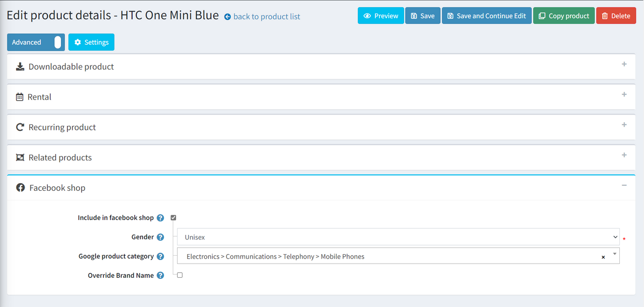Click Recurring product refresh icon
This screenshot has height=307, width=644.
pyautogui.click(x=20, y=127)
